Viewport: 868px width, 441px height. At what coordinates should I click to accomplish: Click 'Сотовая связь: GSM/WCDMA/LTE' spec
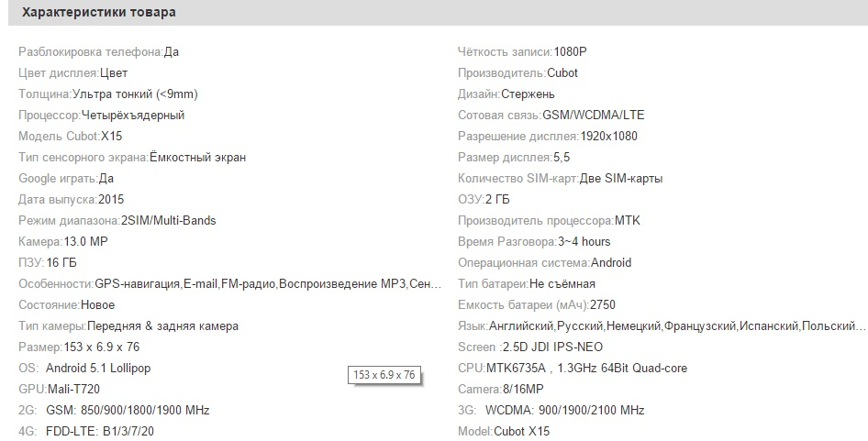[551, 116]
